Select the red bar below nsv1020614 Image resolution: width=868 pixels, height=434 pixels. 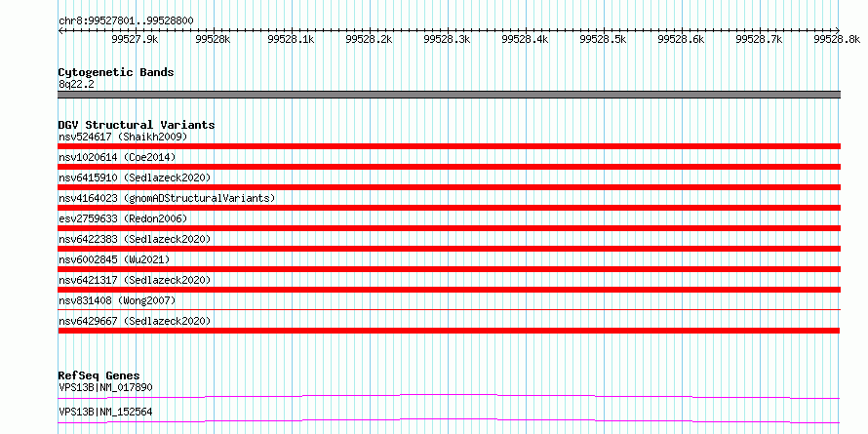click(449, 167)
